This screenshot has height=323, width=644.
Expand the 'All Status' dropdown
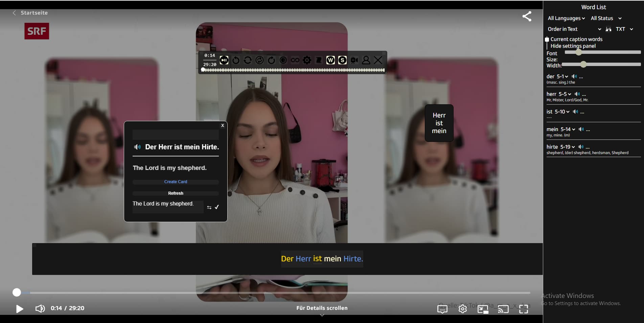click(606, 18)
